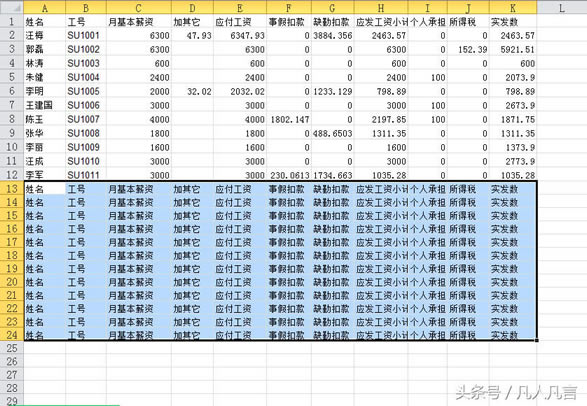Click cell with value 2032.02
The width and height of the screenshot is (587, 406).
(240, 91)
